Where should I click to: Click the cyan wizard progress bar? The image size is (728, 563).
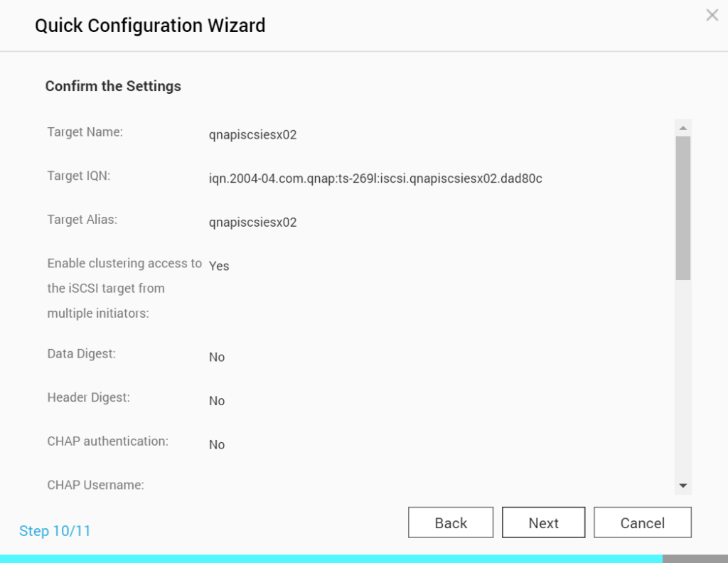pyautogui.click(x=331, y=559)
